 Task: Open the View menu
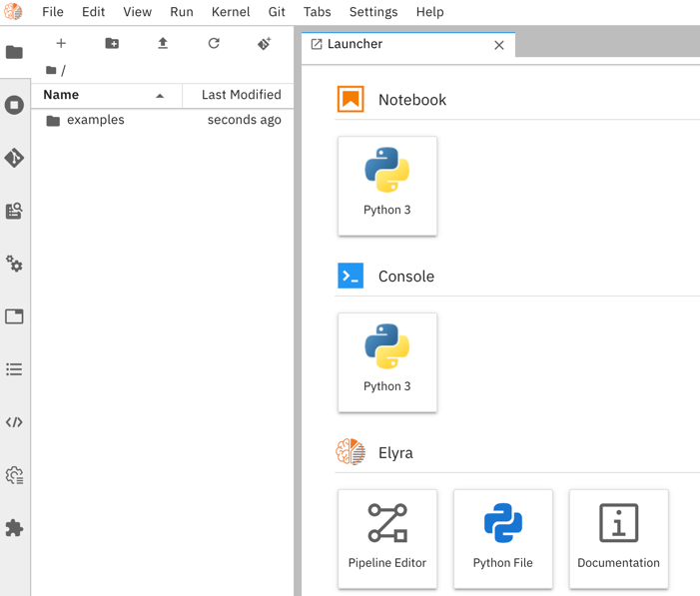tap(138, 12)
